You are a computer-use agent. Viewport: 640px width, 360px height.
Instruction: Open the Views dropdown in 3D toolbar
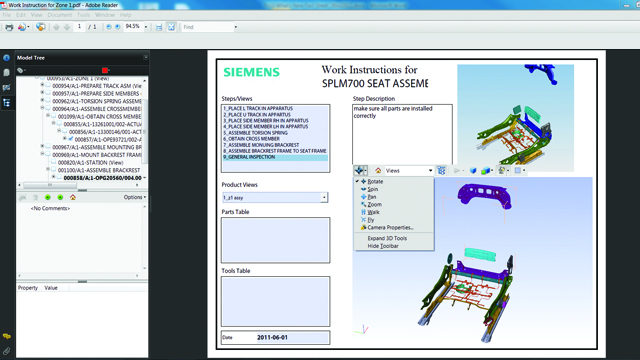[408, 171]
